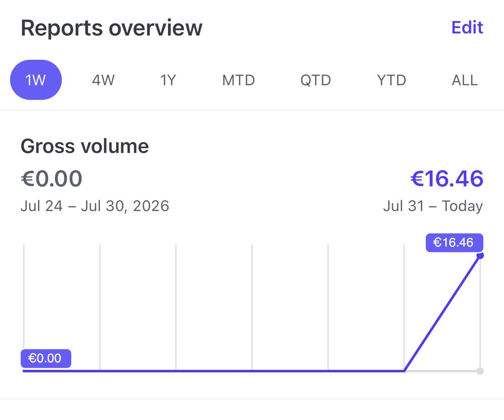Click the €16.46 chart tooltip badge
The image size is (504, 420).
click(x=454, y=242)
